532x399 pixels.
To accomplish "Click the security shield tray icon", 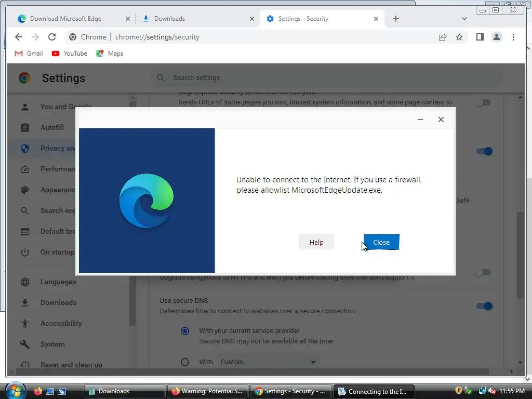I will 458,391.
